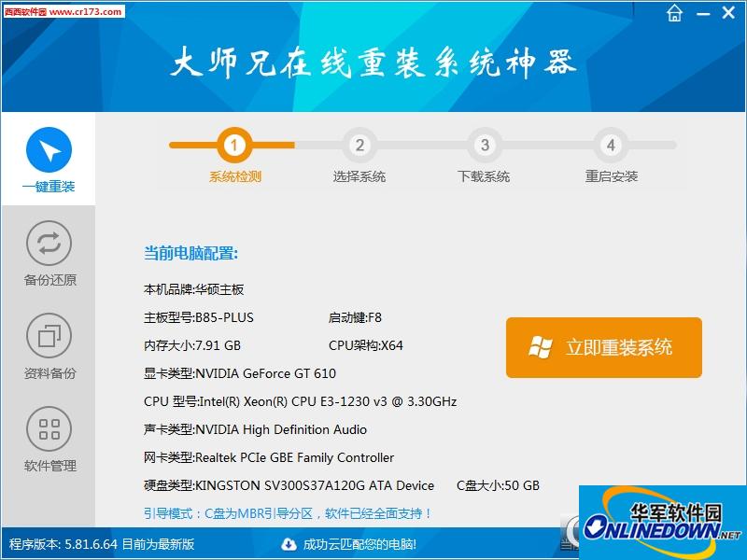Click C盘大小:50 GB text
This screenshot has width=747, height=560.
point(498,485)
